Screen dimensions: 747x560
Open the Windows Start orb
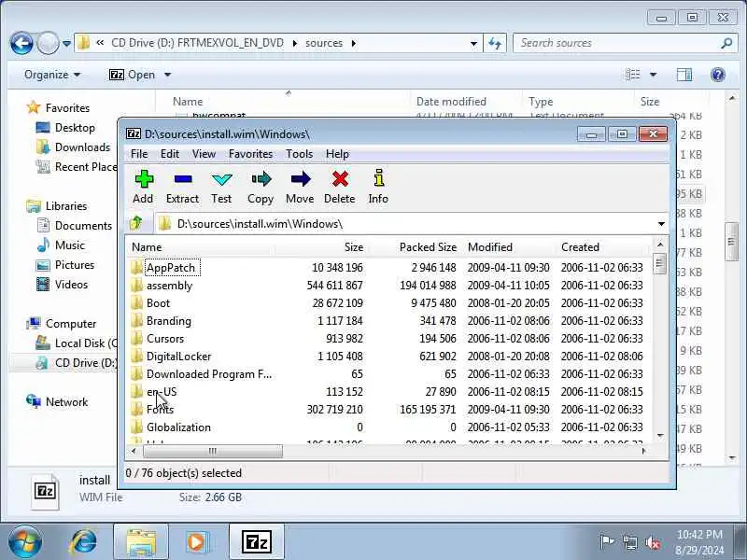pos(25,542)
